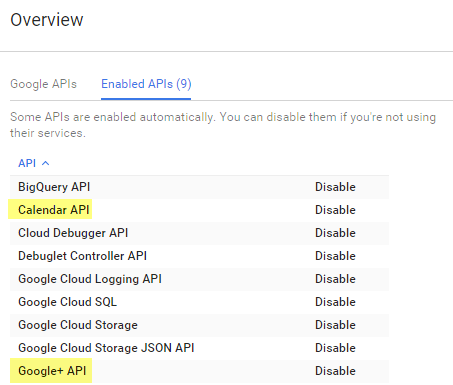Open the Google+ API entry
The height and width of the screenshot is (385, 453).
(52, 371)
